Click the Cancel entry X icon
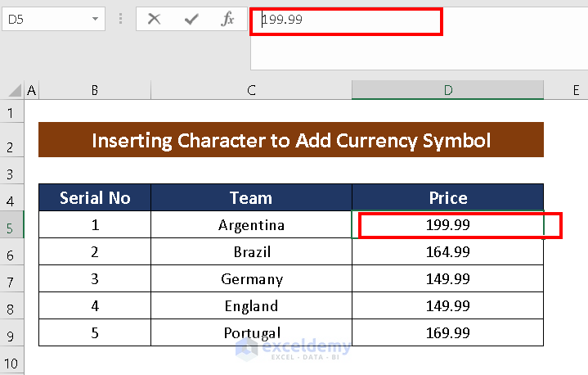This screenshot has width=588, height=375. pyautogui.click(x=154, y=20)
